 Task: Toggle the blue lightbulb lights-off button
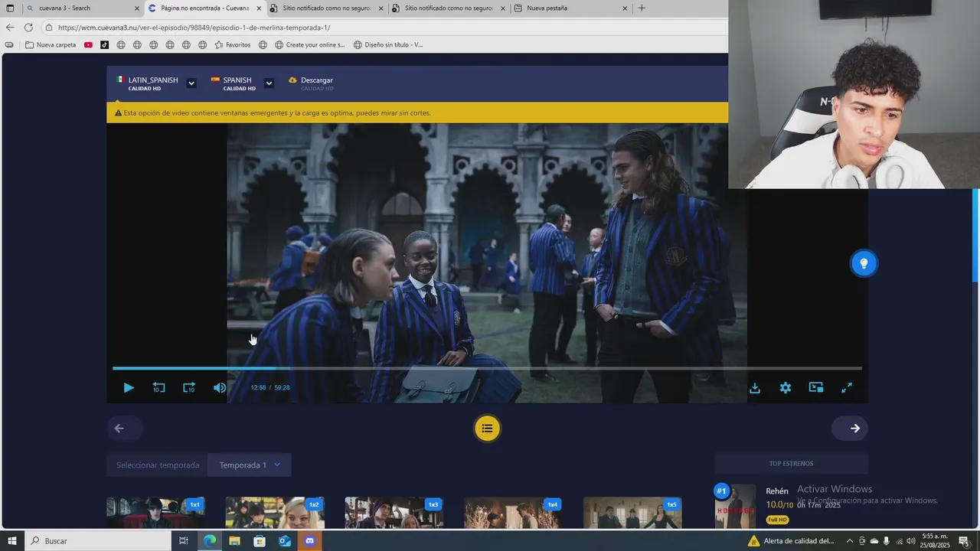coord(864,263)
